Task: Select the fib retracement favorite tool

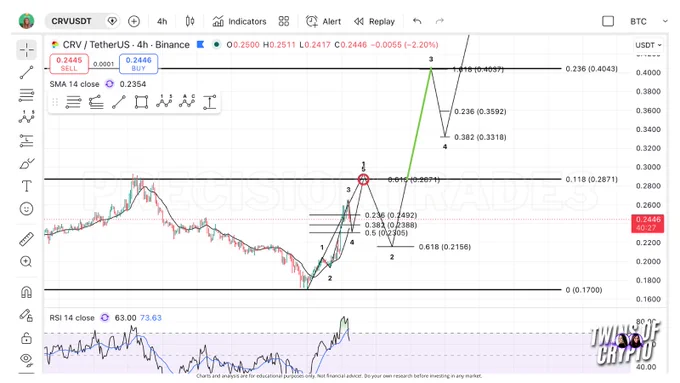Action: [x=96, y=102]
